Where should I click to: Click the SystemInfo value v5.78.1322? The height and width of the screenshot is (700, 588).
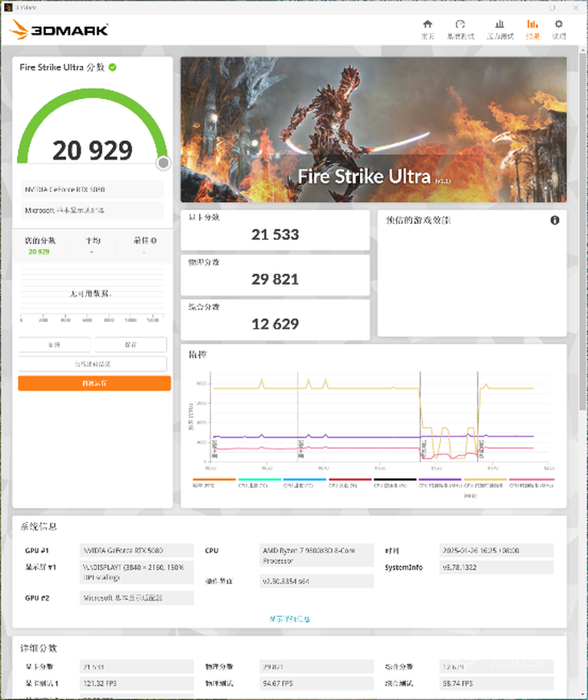[496, 567]
